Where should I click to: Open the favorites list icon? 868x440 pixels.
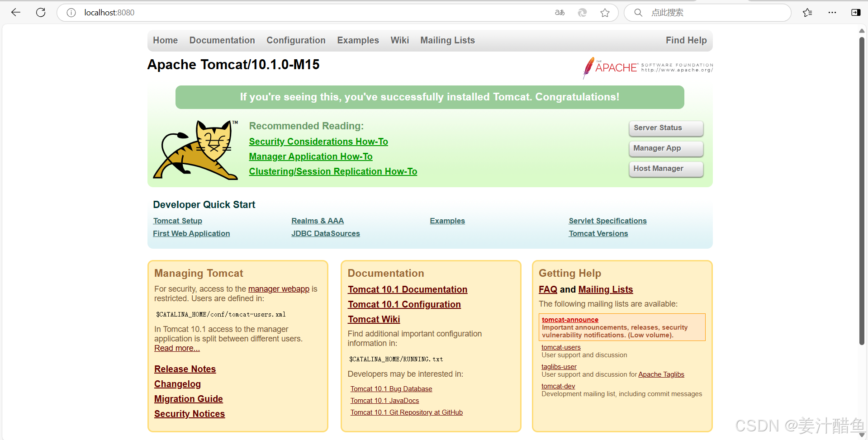click(x=807, y=13)
